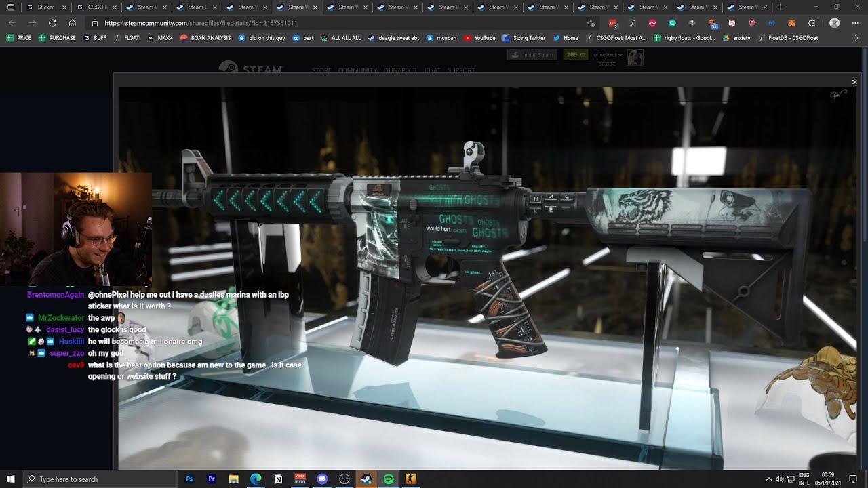
Task: Add page to favorites star icon
Action: (591, 23)
